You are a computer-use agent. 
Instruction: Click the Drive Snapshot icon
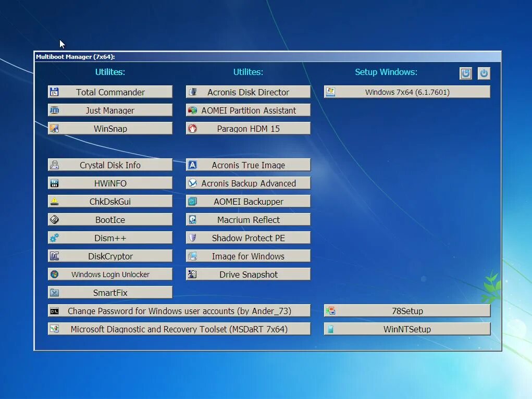click(192, 274)
